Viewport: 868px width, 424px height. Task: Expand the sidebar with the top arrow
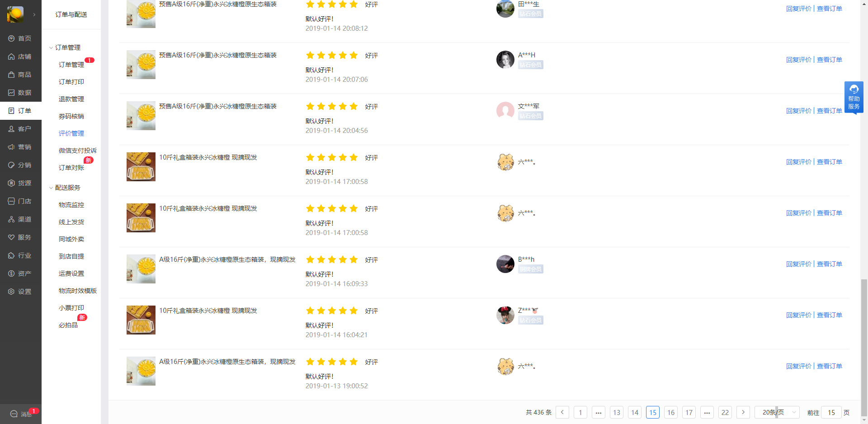[34, 14]
